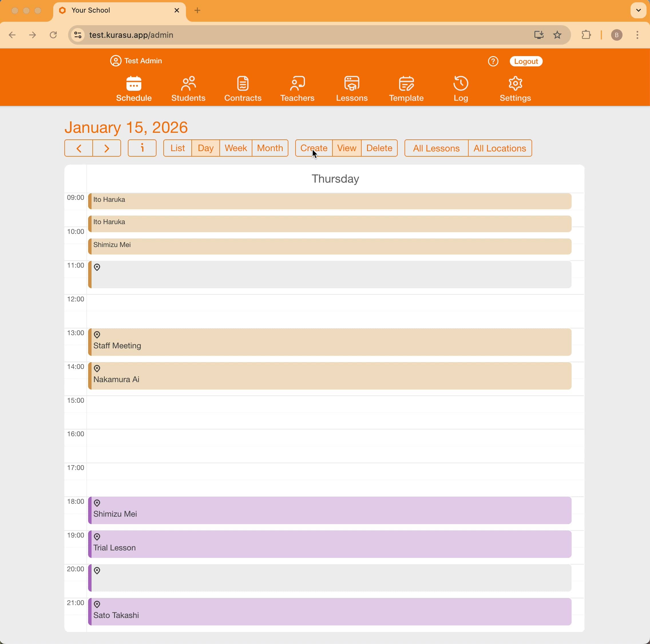Click the Create button
Viewport: 650px width, 644px height.
tap(314, 148)
